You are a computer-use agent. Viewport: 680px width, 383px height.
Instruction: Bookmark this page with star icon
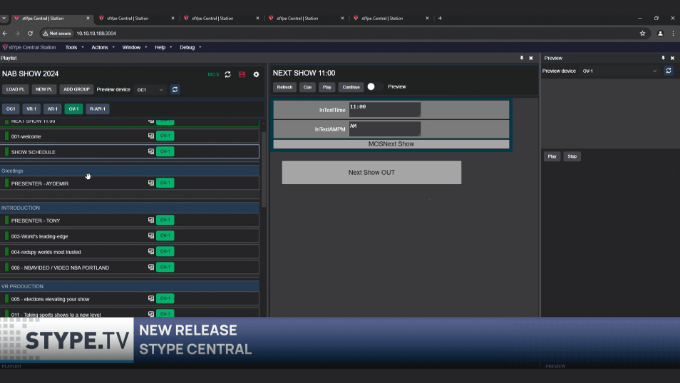click(642, 33)
